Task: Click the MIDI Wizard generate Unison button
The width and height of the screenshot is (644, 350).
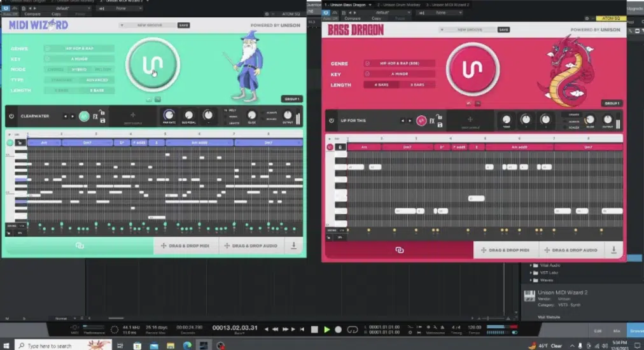Action: click(x=153, y=64)
